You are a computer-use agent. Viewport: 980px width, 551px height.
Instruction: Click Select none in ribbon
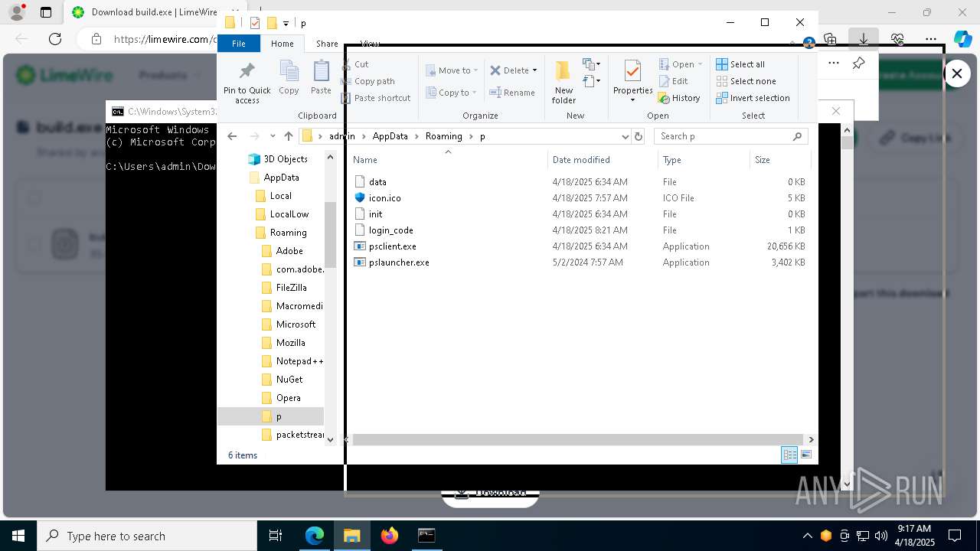click(746, 81)
